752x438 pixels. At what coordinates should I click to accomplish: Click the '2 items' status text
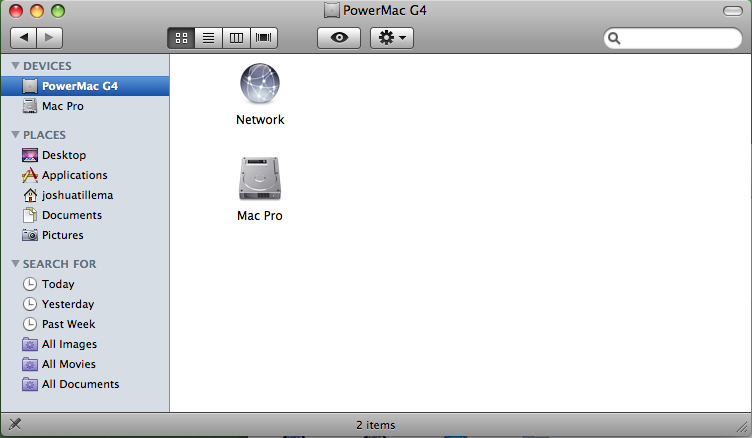[x=376, y=425]
